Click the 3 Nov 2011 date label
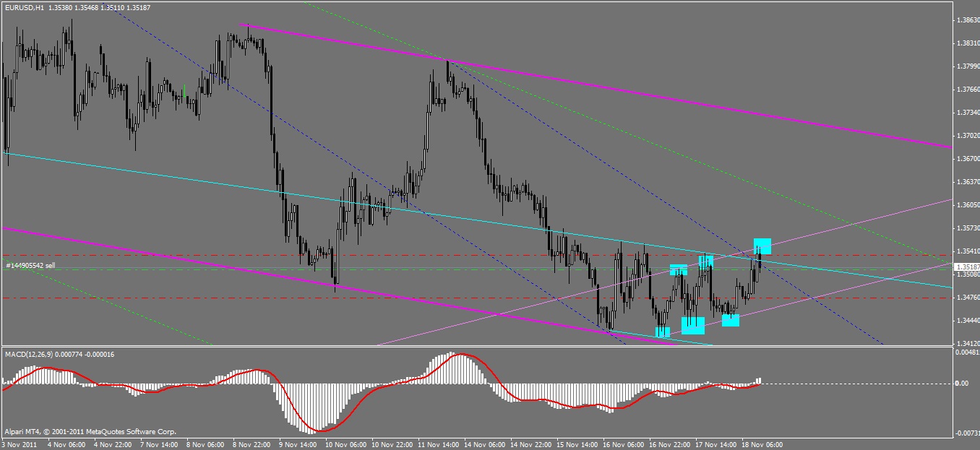Image resolution: width=980 pixels, height=450 pixels. 19,444
